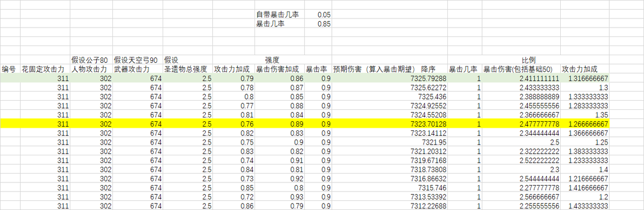Image resolution: width=644 pixels, height=210 pixels.
Task: Select the 假设公子80 header cell
Action: (x=91, y=60)
